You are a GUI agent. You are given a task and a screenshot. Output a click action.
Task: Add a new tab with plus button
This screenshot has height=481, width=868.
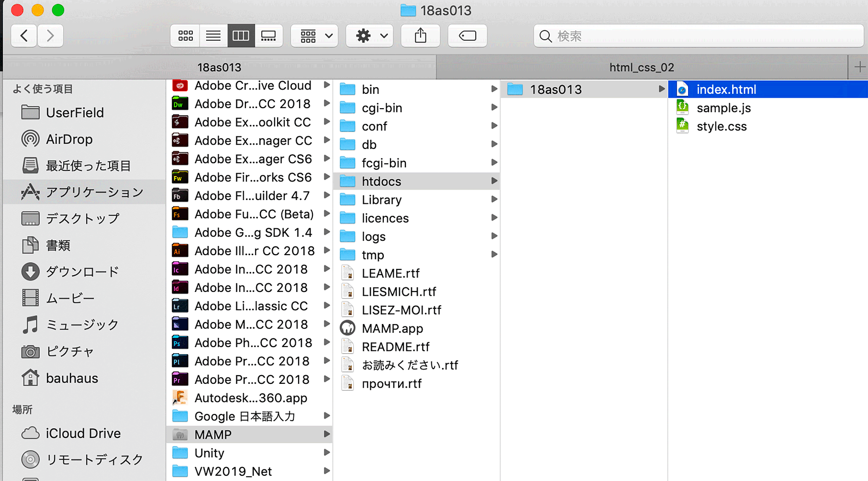tap(859, 67)
